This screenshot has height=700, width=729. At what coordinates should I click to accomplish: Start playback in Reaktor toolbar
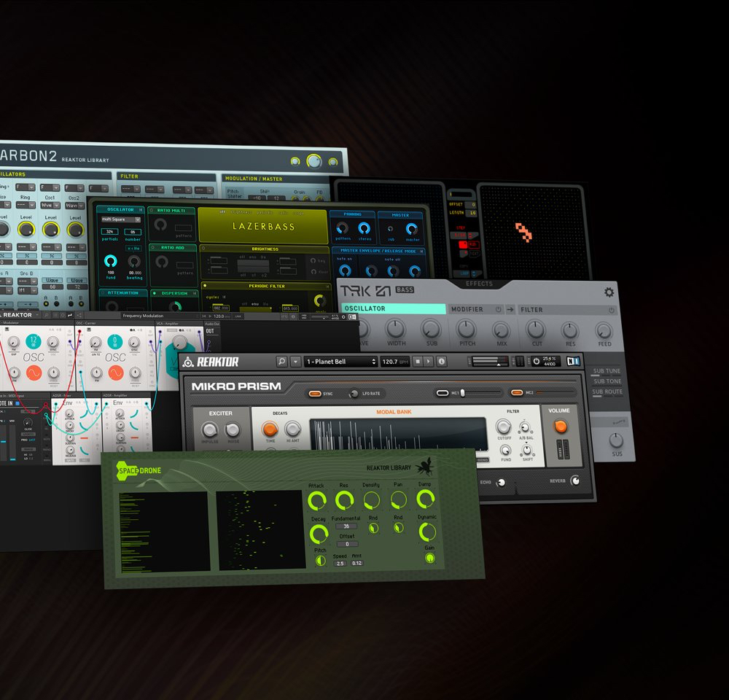click(429, 362)
